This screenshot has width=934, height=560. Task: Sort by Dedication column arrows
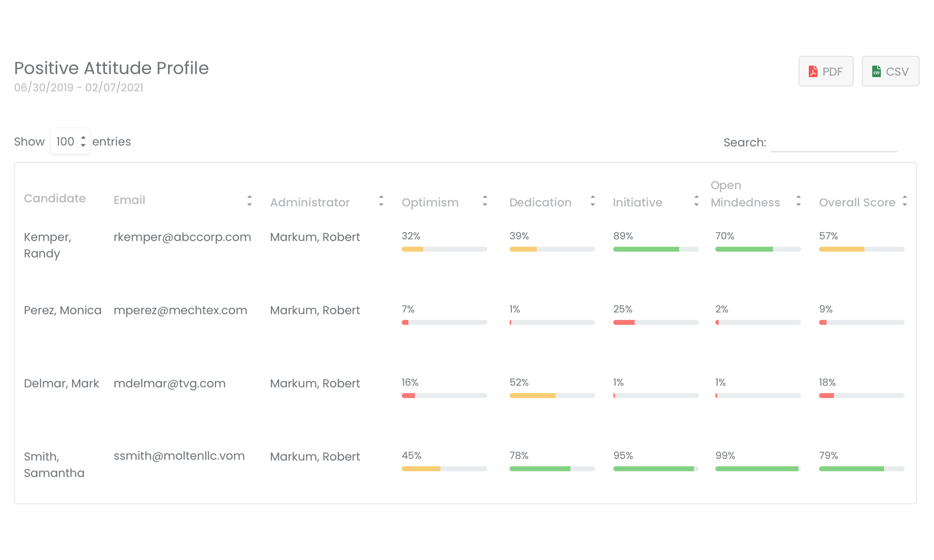(592, 201)
